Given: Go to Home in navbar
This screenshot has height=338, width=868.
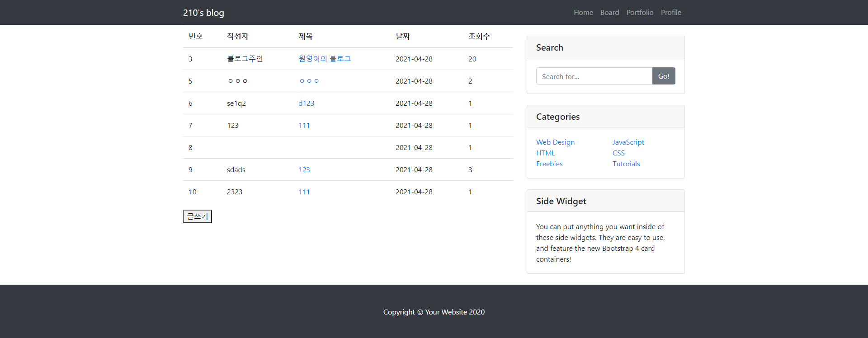Looking at the screenshot, I should (583, 13).
